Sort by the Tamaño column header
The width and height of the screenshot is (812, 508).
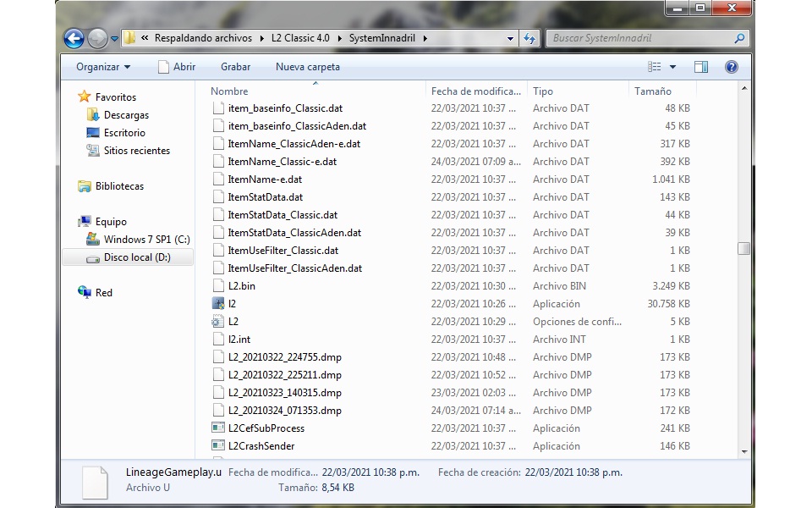(652, 91)
